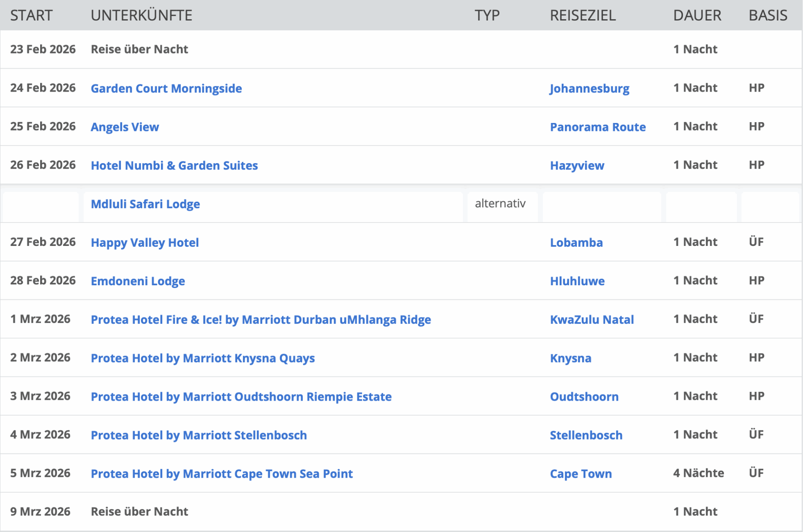Open the Happy Valley Hotel link
The image size is (803, 532).
(x=145, y=243)
